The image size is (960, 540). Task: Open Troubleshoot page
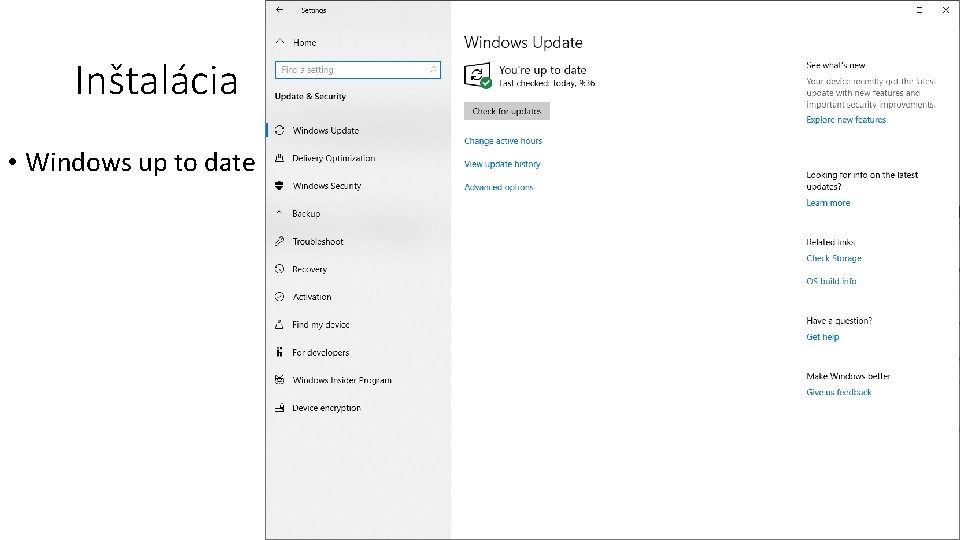click(318, 241)
